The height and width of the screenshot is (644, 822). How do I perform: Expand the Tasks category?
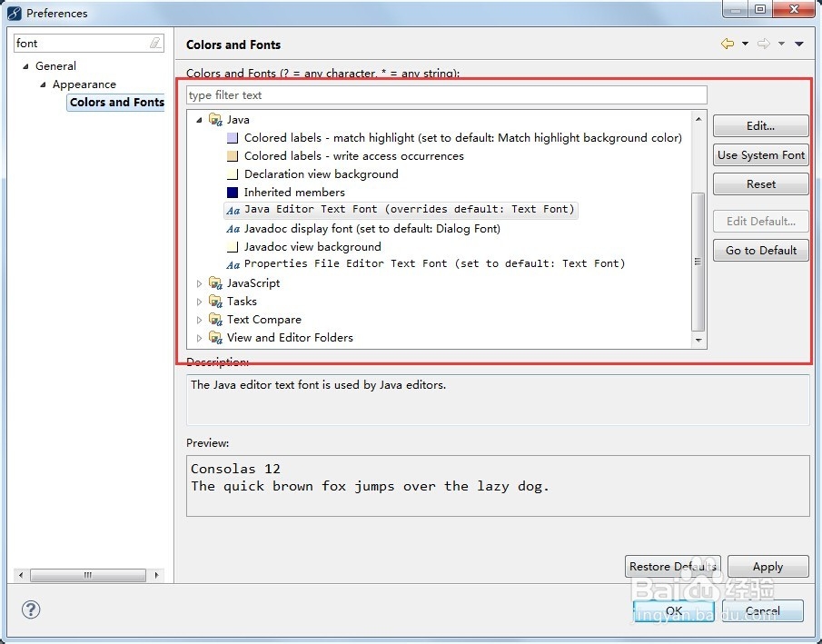coord(199,302)
